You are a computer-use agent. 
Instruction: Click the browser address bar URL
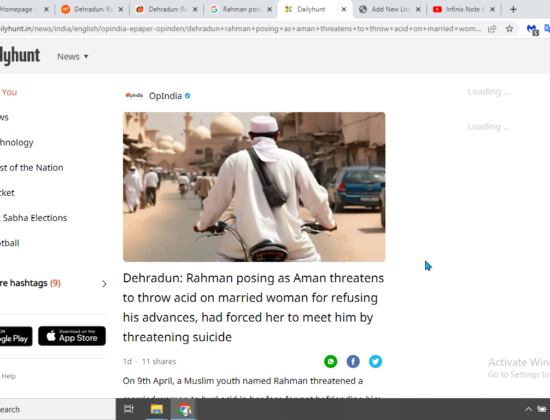(x=240, y=29)
